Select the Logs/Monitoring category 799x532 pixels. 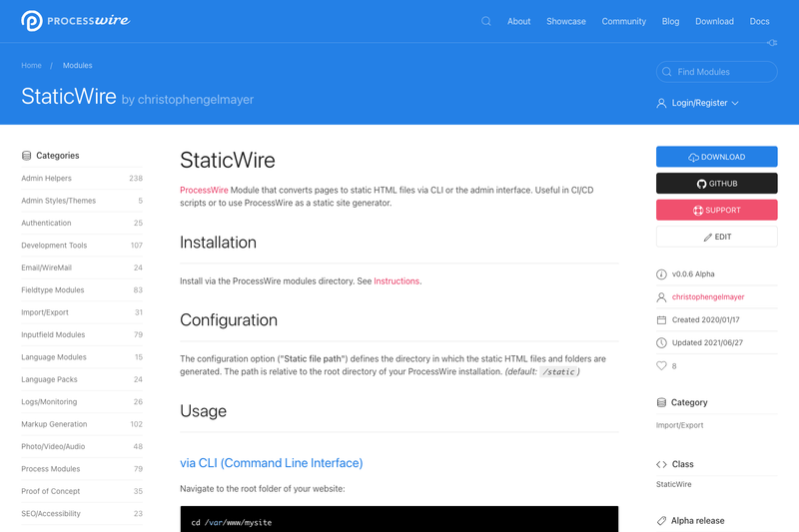(x=82, y=402)
